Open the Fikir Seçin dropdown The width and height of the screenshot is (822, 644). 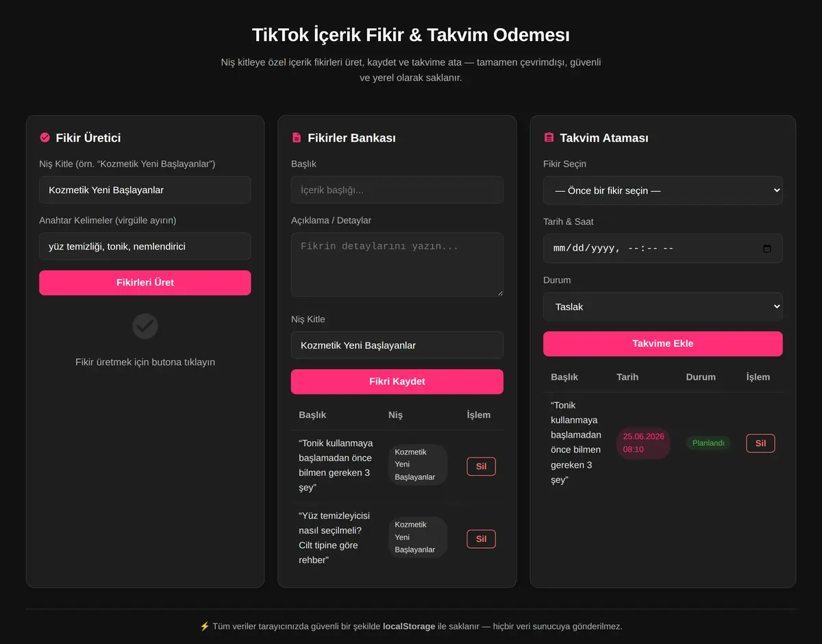point(663,190)
